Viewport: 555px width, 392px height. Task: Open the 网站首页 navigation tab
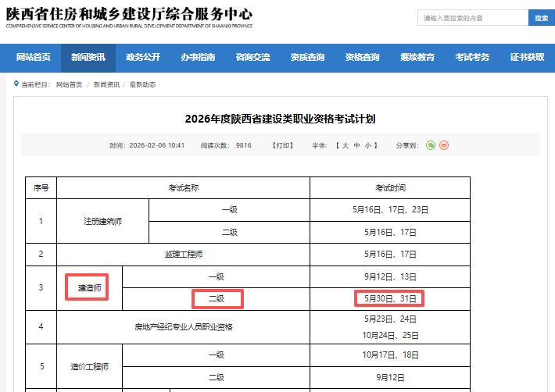click(34, 57)
